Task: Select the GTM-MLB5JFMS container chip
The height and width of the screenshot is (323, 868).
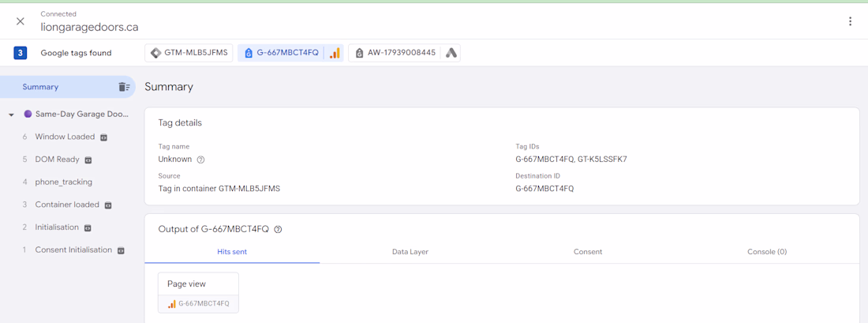Action: 189,53
